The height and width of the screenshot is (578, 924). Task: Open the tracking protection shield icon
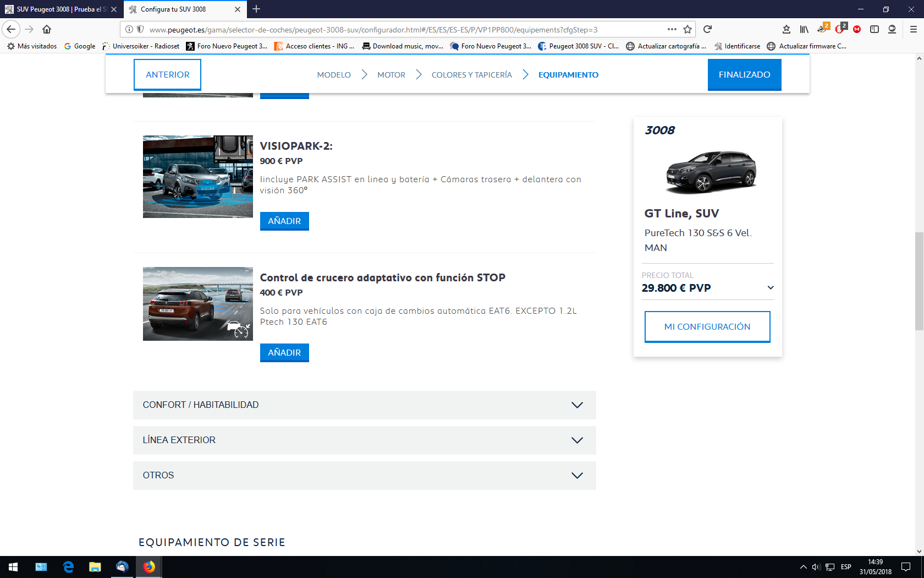[140, 29]
